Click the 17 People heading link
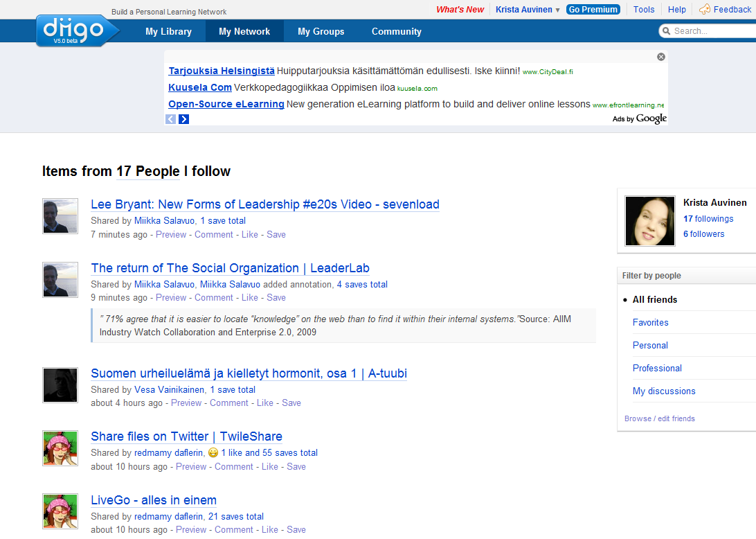This screenshot has height=539, width=756. tap(148, 171)
